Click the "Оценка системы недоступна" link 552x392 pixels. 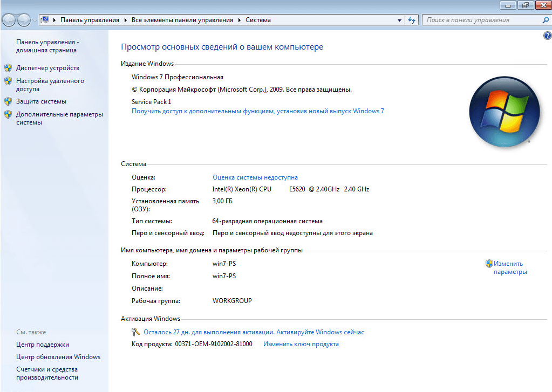click(x=255, y=177)
